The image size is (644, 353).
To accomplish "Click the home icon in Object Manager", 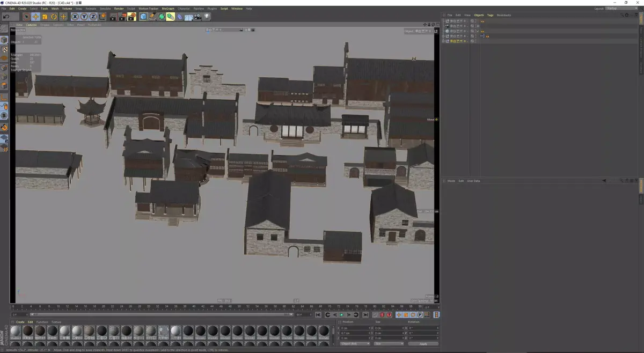I will (627, 15).
